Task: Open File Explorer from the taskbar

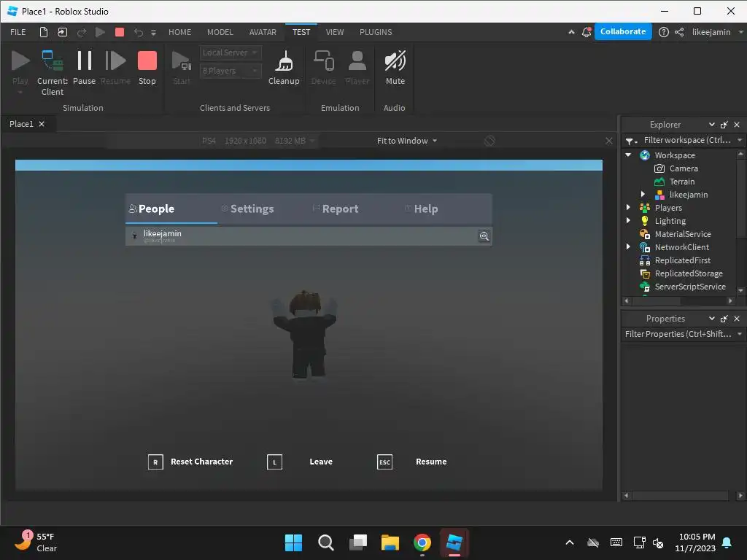Action: pyautogui.click(x=390, y=542)
